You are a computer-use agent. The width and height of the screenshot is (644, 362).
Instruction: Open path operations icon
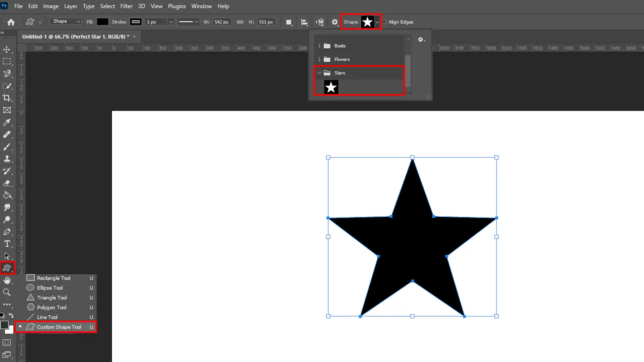[289, 22]
